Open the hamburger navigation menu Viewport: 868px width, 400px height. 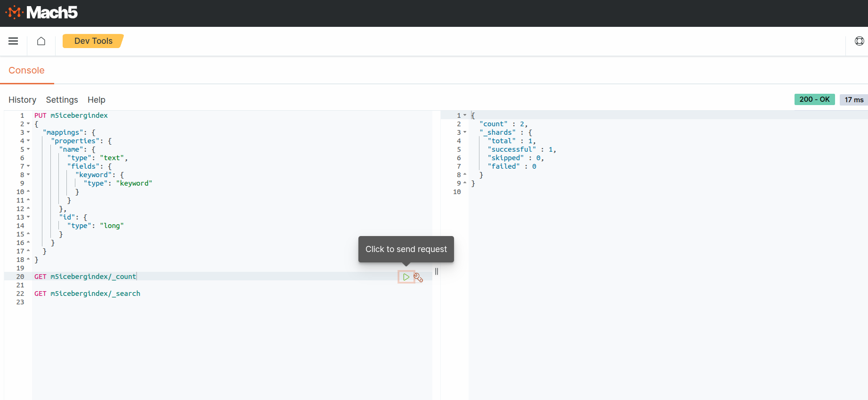pyautogui.click(x=13, y=41)
